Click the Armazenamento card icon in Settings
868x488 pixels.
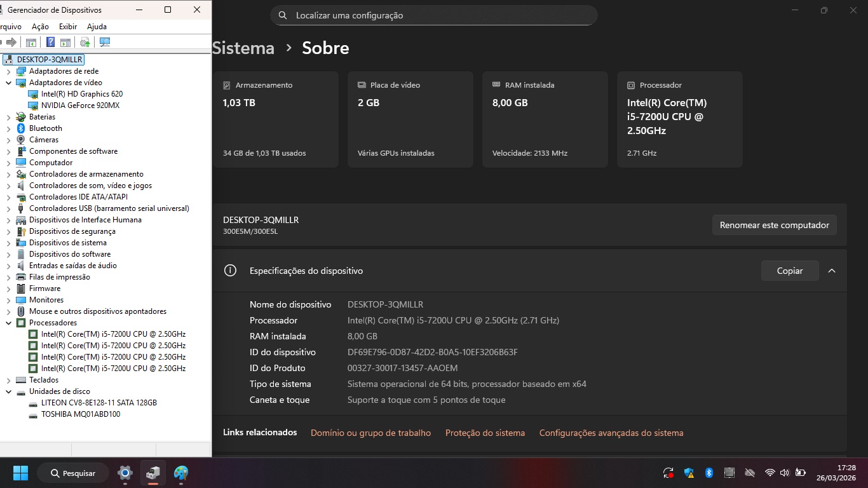227,85
